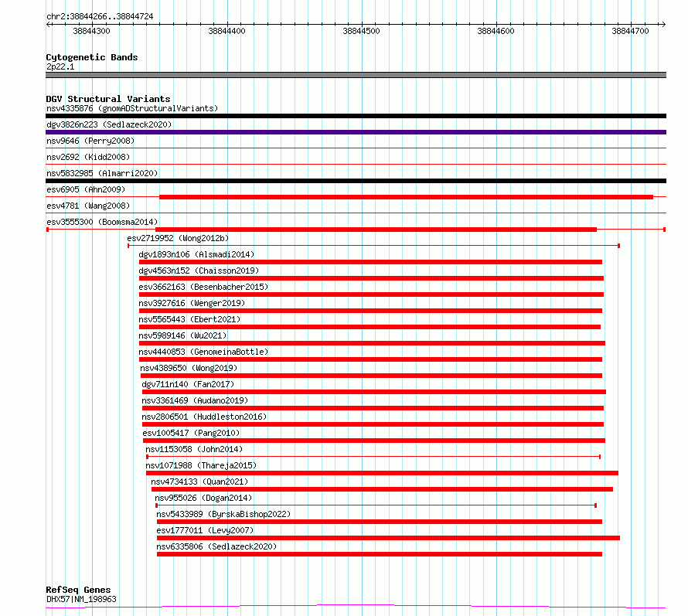Screen dimensions: 688x616
Task: Open variant esv4781 (Wang2008)
Action: 88,206
